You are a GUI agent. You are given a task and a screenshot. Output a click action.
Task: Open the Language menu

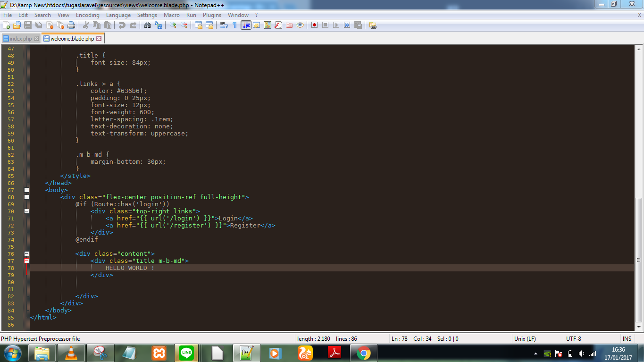click(x=118, y=15)
